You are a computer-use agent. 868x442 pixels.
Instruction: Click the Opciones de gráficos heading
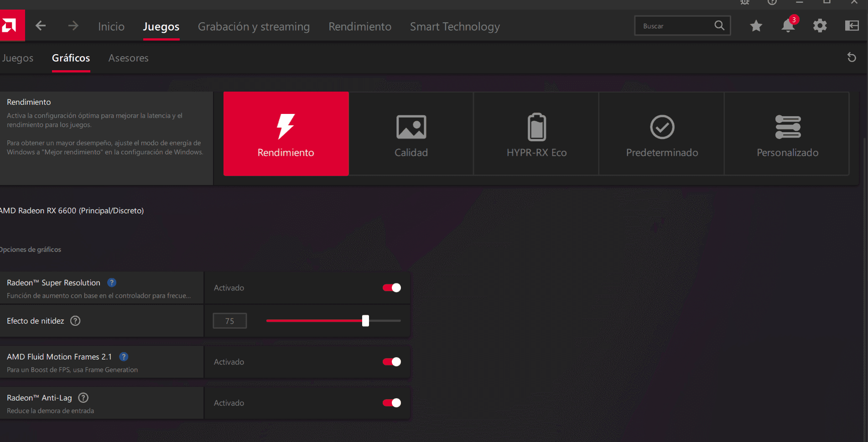(x=30, y=249)
